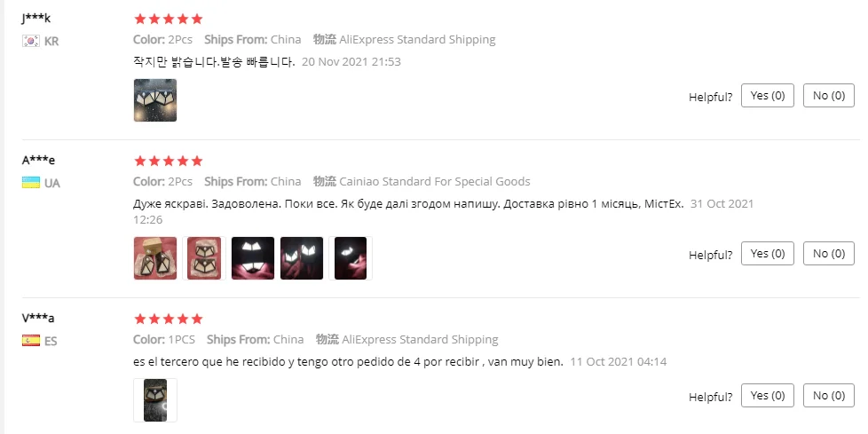The width and height of the screenshot is (868, 434).
Task: Open A***e's first photo with box
Action: [155, 258]
